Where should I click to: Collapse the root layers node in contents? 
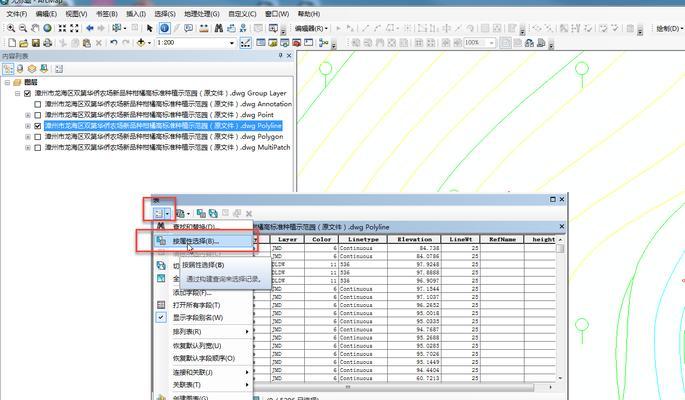coord(7,83)
